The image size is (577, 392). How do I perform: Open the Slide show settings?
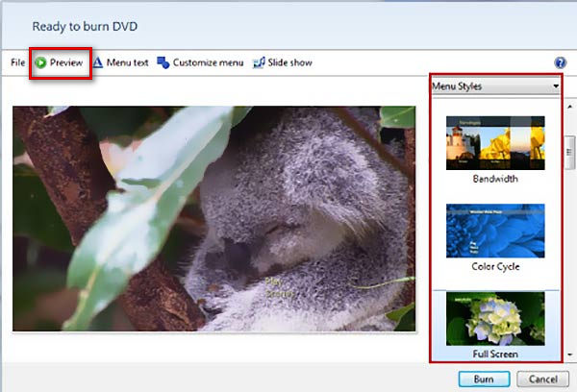pyautogui.click(x=290, y=62)
